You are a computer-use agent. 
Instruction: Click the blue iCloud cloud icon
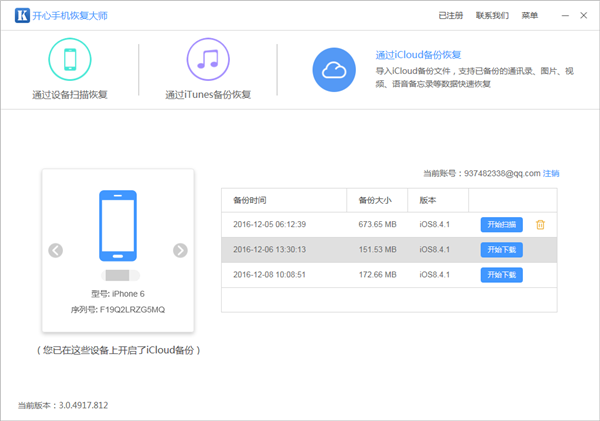click(334, 70)
